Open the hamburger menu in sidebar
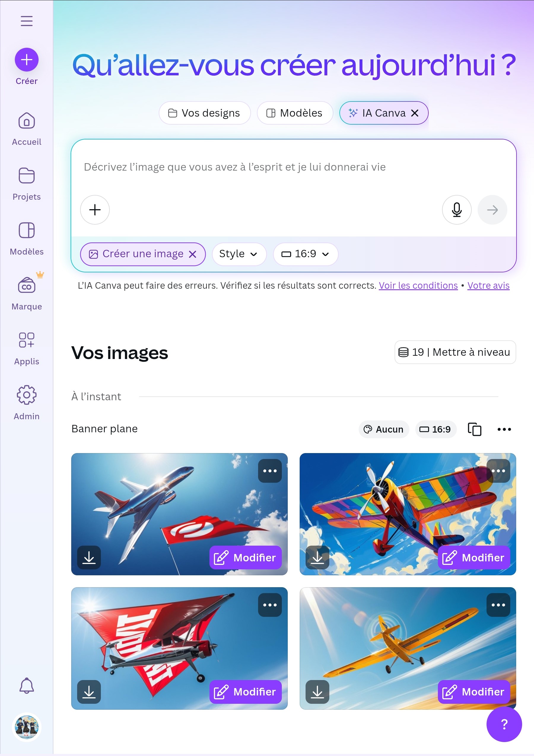Image resolution: width=534 pixels, height=756 pixels. (26, 21)
